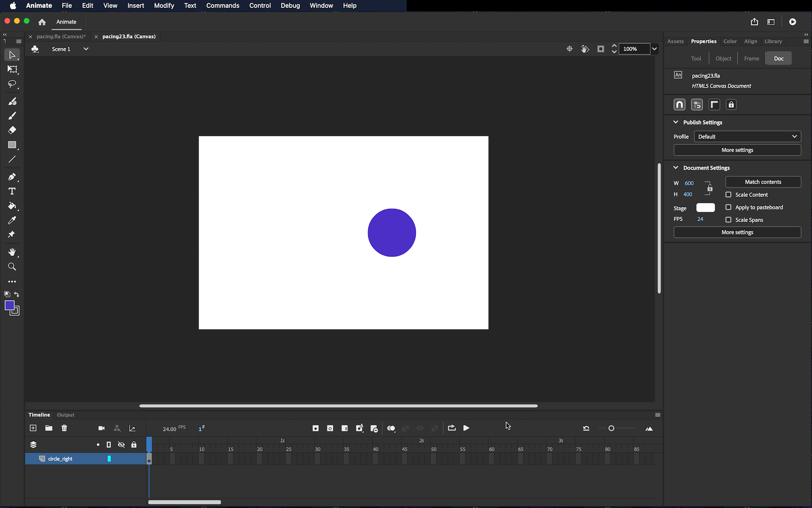The height and width of the screenshot is (508, 812).
Task: Add a new layer in timeline
Action: (33, 428)
